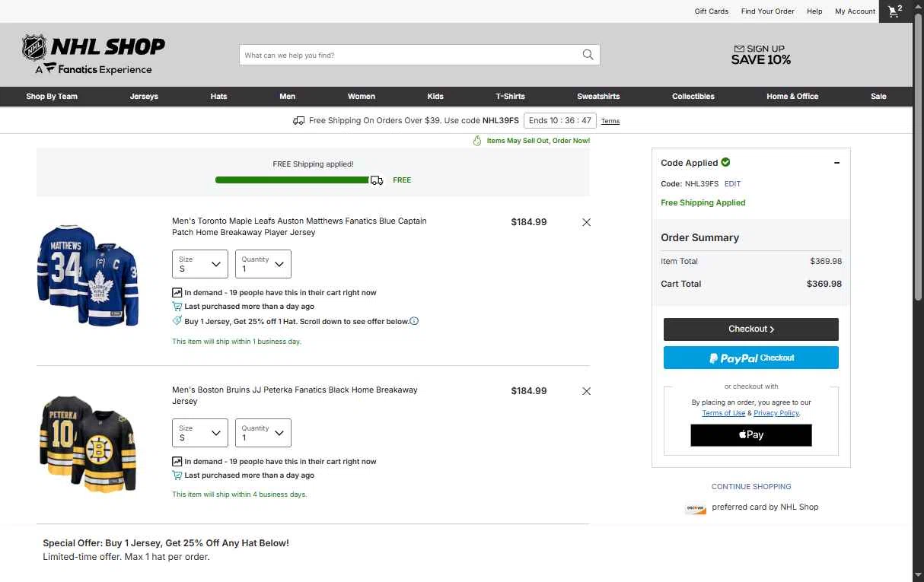Click the tag icon beside hat discount offer
This screenshot has height=582, width=924.
click(177, 321)
